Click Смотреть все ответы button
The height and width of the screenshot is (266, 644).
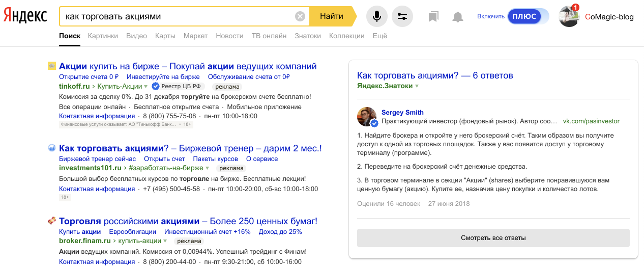click(x=493, y=238)
